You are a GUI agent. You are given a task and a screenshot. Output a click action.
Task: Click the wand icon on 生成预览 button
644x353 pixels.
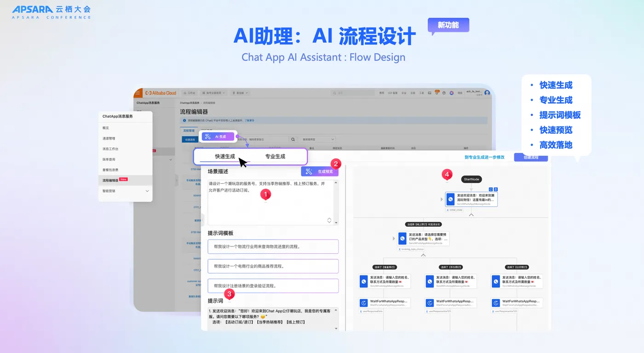click(x=310, y=171)
